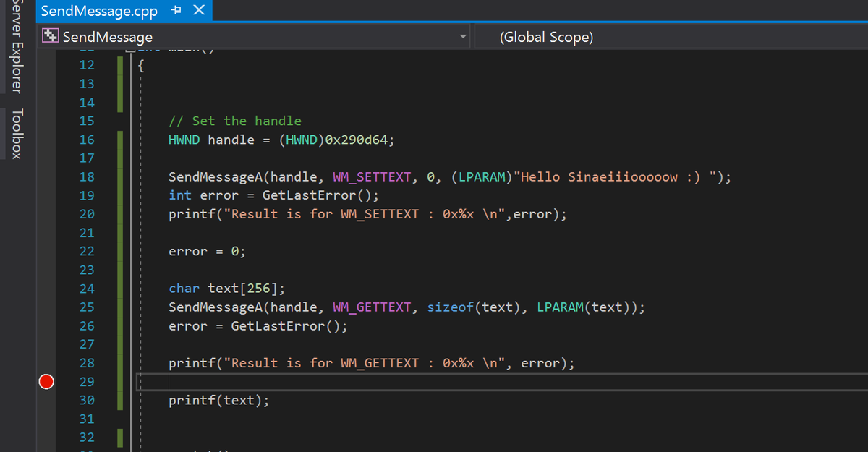Image resolution: width=868 pixels, height=452 pixels.
Task: Click the HWND type keyword on line 16
Action: click(x=184, y=140)
